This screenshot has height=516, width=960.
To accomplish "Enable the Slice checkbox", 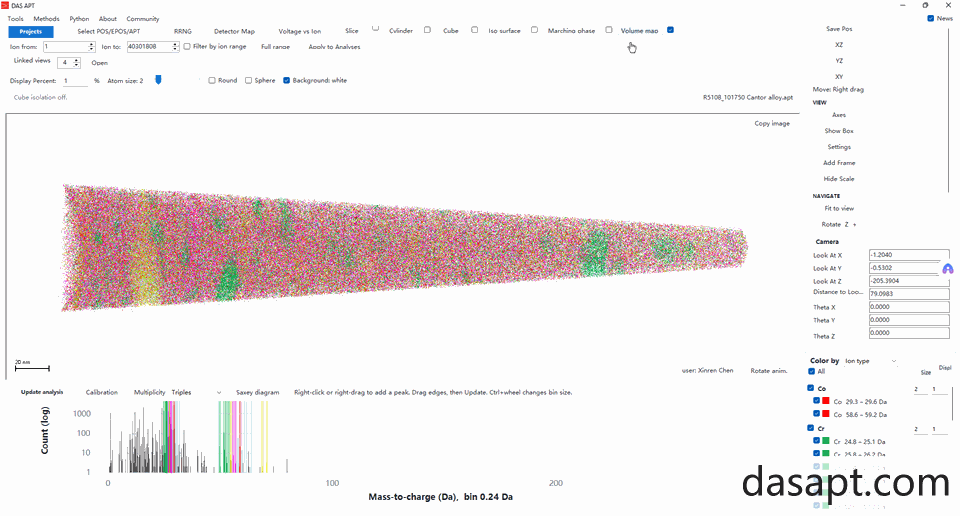I will 375,29.
